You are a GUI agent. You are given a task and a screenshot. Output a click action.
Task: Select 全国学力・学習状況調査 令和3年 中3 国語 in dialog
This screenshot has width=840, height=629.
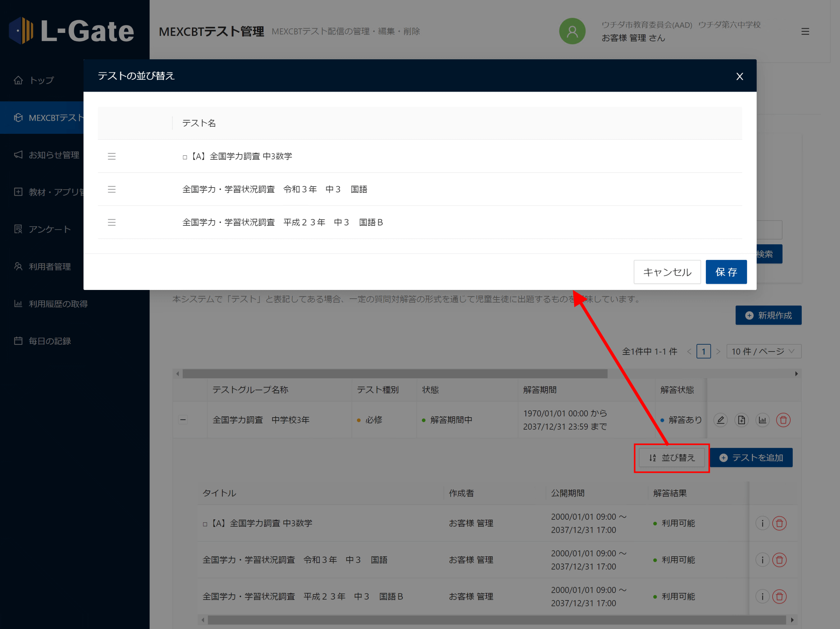(420, 189)
